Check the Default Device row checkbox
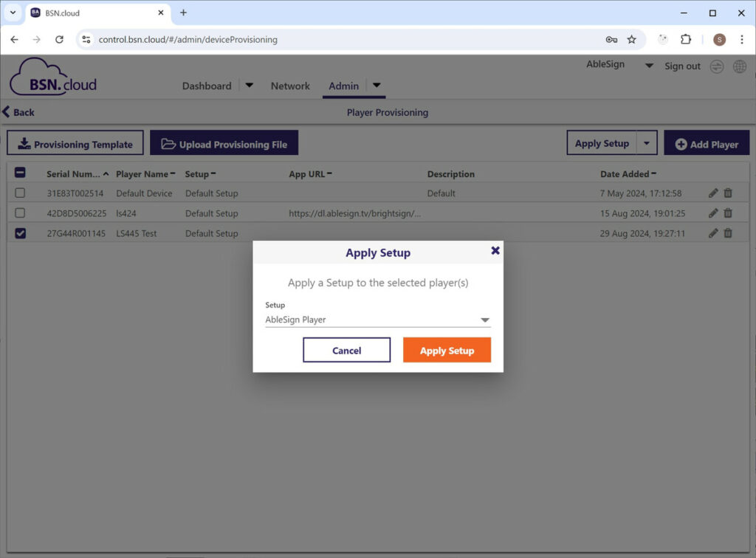The image size is (756, 558). [20, 193]
